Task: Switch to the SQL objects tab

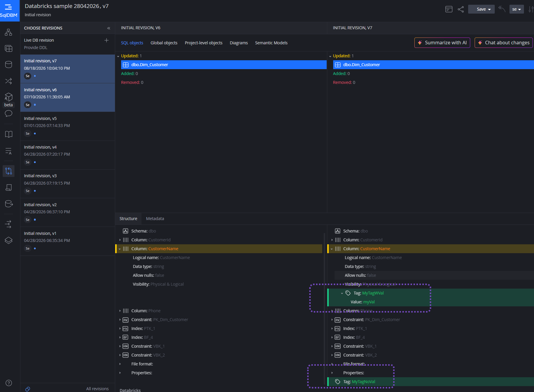Action: (132, 43)
